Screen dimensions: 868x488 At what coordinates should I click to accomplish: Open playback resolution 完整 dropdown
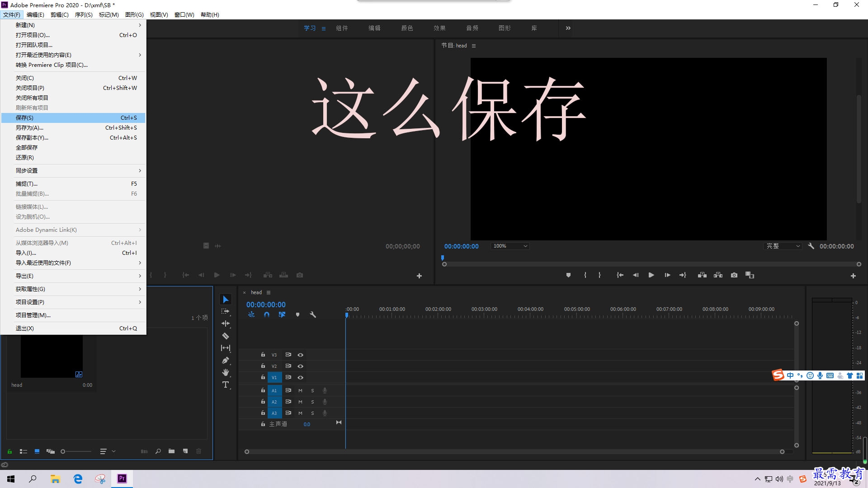tap(782, 246)
